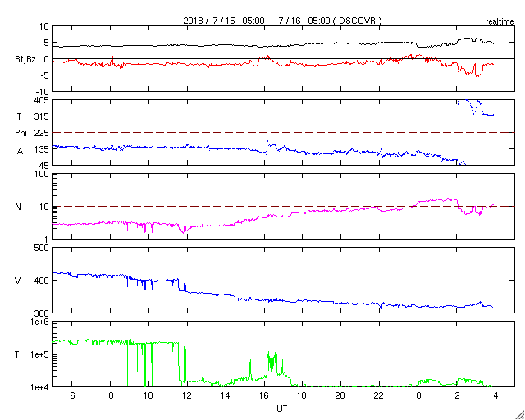Click the "18" hour tick on the UT axis
This screenshot has height=420, width=525.
click(302, 396)
